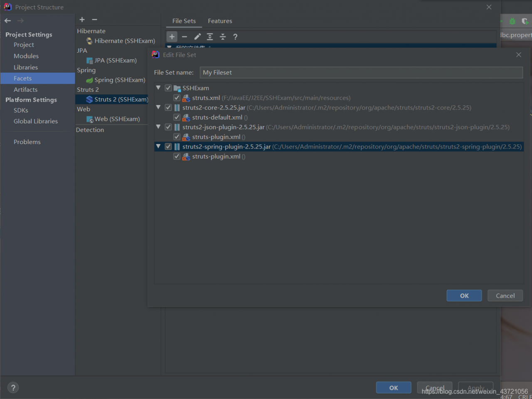Screen dimensions: 532x399
Task: Open Global Libraries platform settings
Action: [36, 121]
